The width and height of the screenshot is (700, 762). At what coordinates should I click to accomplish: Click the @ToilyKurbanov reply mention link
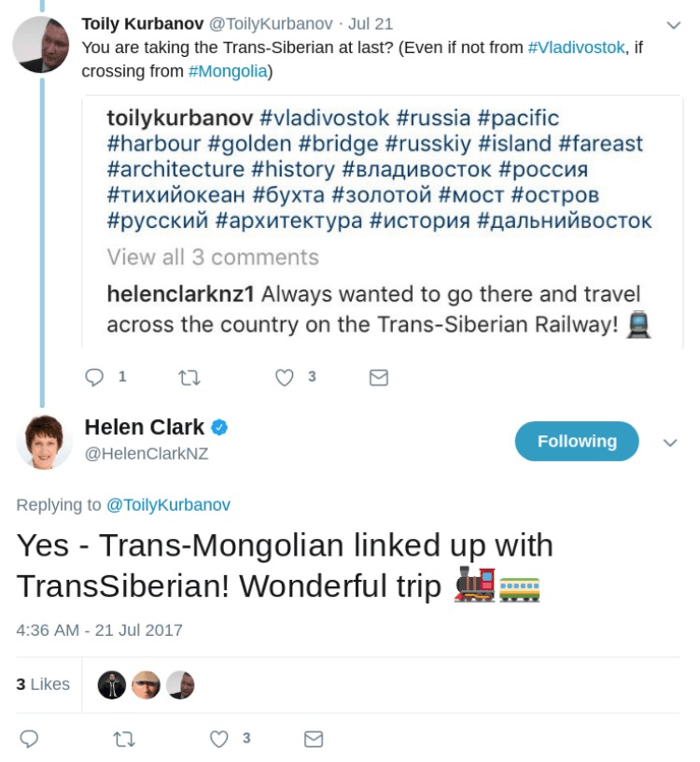tap(168, 504)
